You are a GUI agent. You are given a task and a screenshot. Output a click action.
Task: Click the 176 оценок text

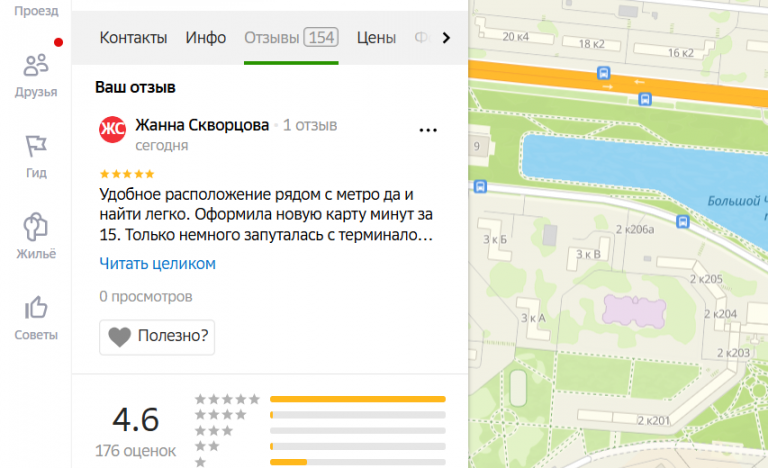[x=135, y=451]
